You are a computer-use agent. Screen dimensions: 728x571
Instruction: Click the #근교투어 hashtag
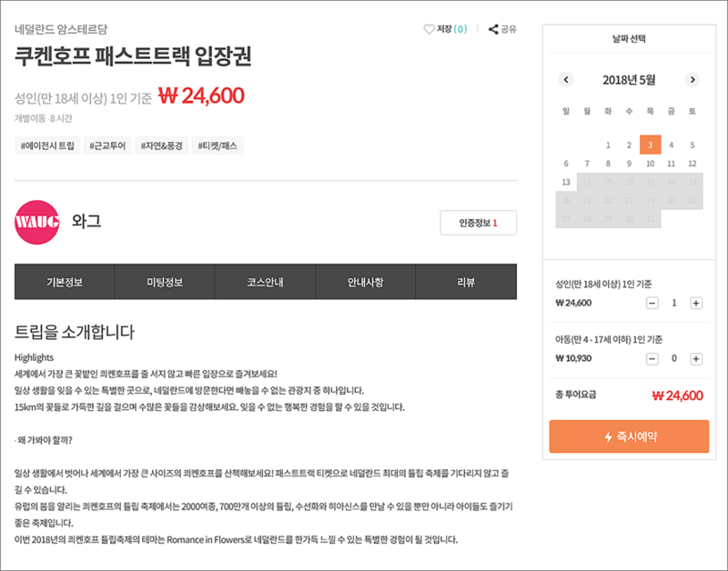click(107, 145)
